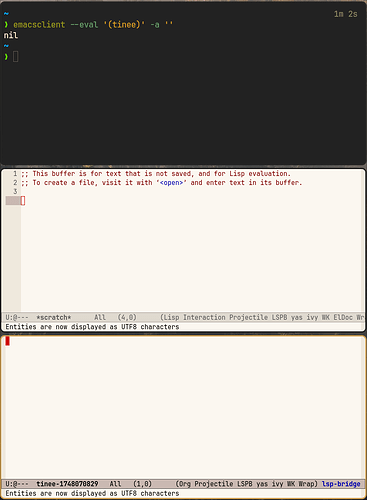Image resolution: width=367 pixels, height=500 pixels.
Task: Click the terminal prompt cursor block
Action: click(15, 57)
